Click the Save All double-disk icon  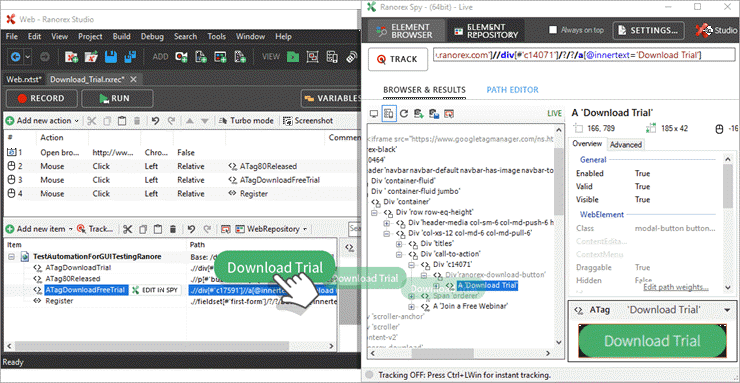click(130, 57)
